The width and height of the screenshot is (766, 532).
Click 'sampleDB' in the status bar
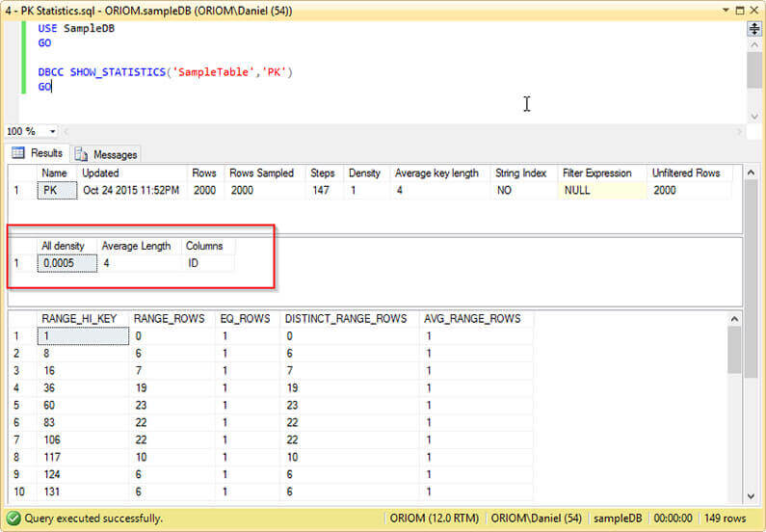(x=618, y=518)
